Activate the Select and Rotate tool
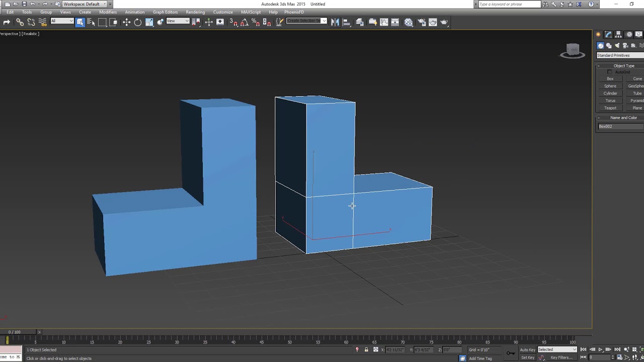 [x=137, y=22]
